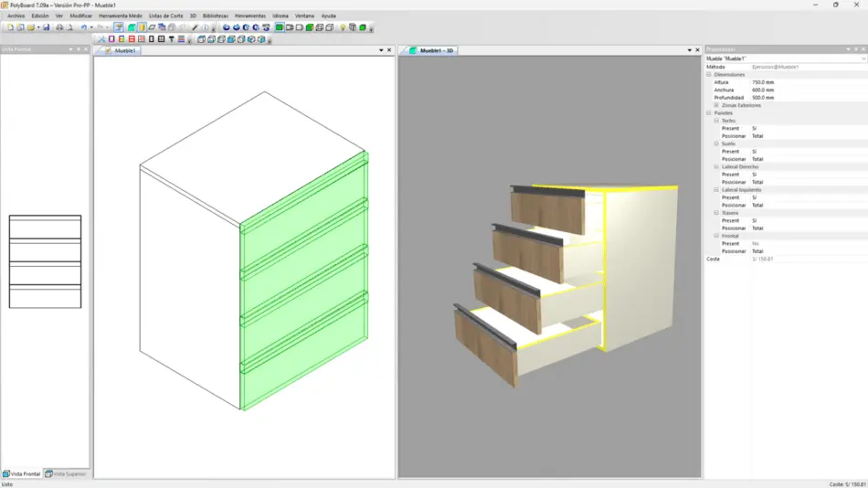Open the Listas de Corte menu

[165, 16]
